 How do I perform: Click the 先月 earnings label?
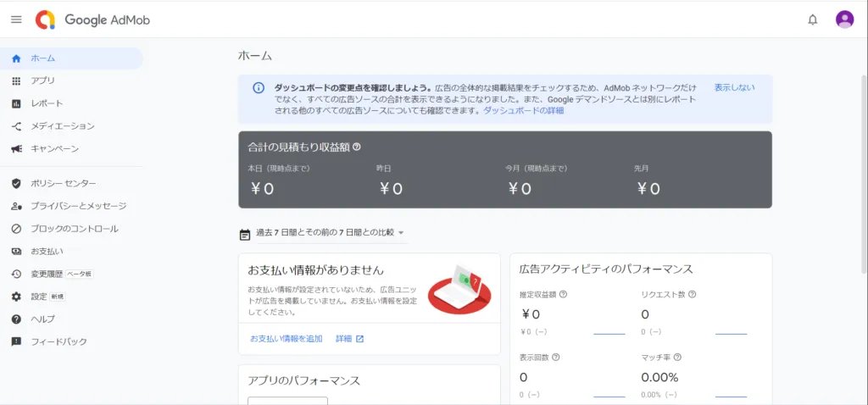(642, 169)
